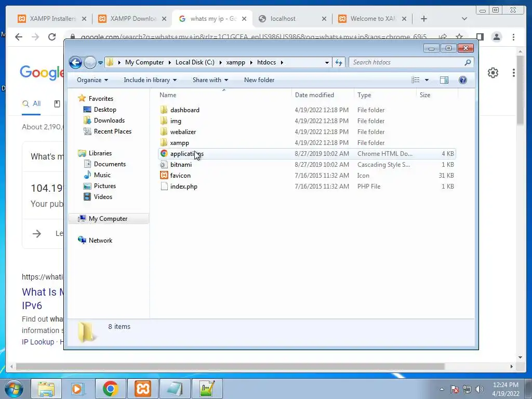
Task: Expand the address bar previous locations dropdown
Action: click(x=327, y=62)
